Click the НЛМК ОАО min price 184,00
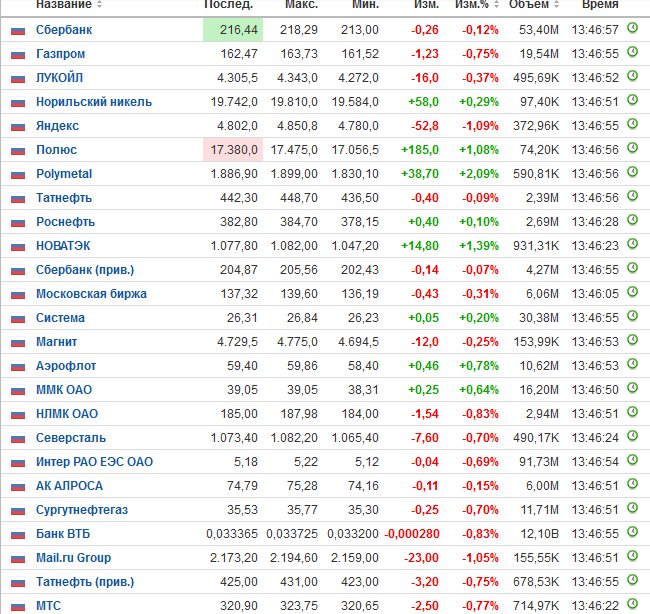 pyautogui.click(x=360, y=414)
